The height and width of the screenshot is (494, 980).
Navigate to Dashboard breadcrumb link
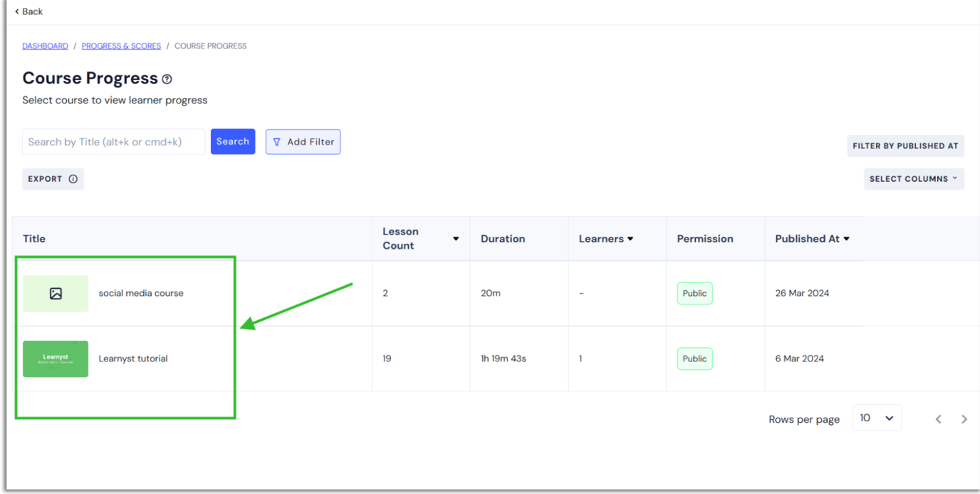click(x=45, y=46)
